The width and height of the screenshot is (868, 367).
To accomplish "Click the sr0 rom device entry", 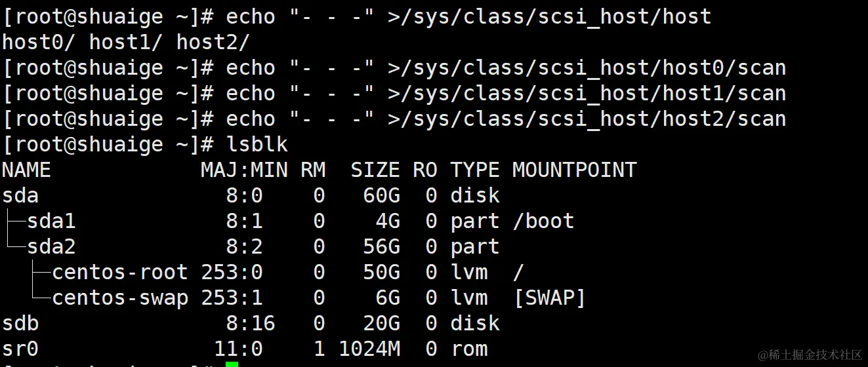I will pyautogui.click(x=20, y=349).
